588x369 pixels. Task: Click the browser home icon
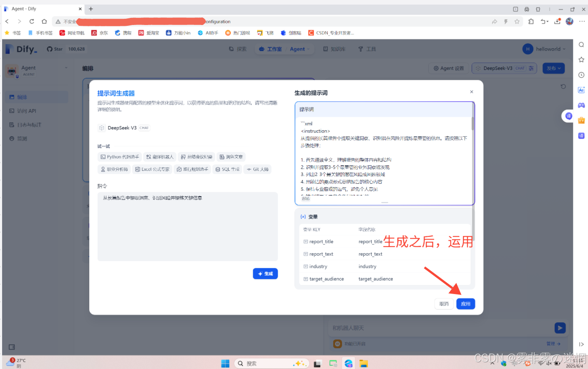(44, 21)
